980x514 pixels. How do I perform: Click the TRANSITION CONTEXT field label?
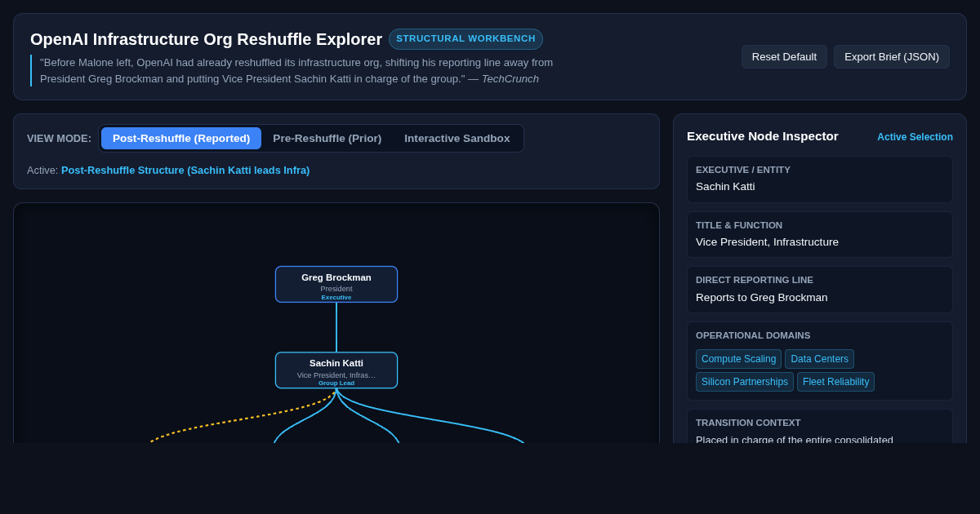[x=748, y=423]
